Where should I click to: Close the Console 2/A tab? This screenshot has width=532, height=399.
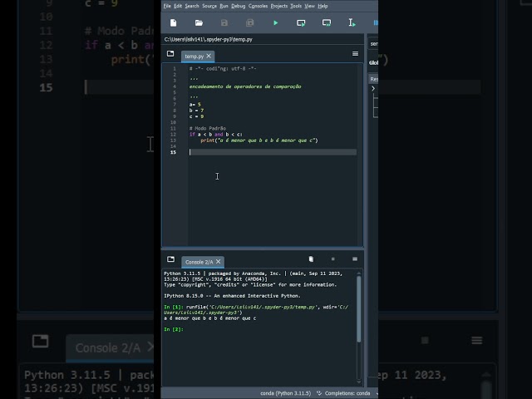(x=218, y=261)
